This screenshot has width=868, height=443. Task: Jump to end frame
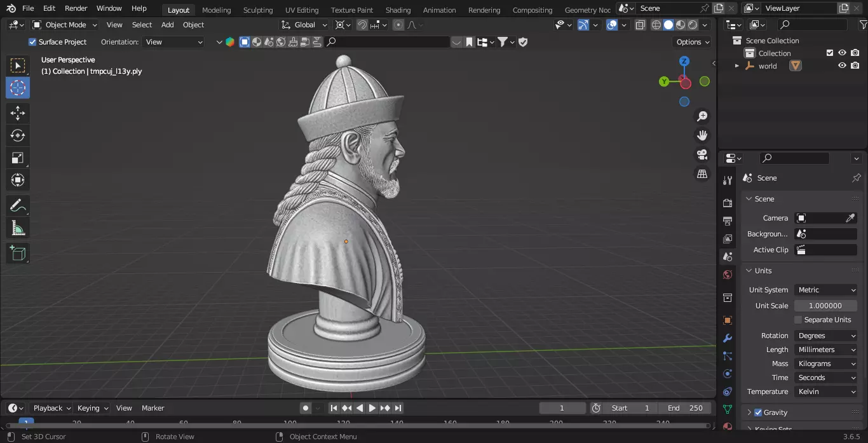[x=398, y=408]
